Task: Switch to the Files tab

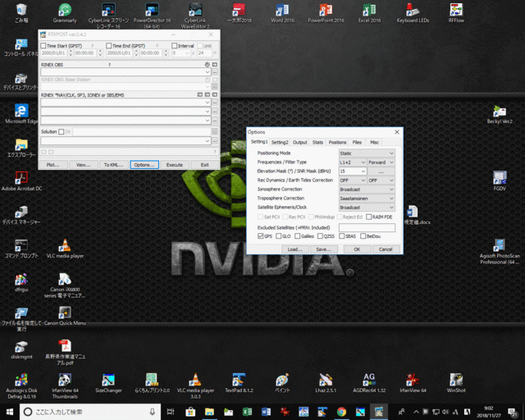Action: 357,143
